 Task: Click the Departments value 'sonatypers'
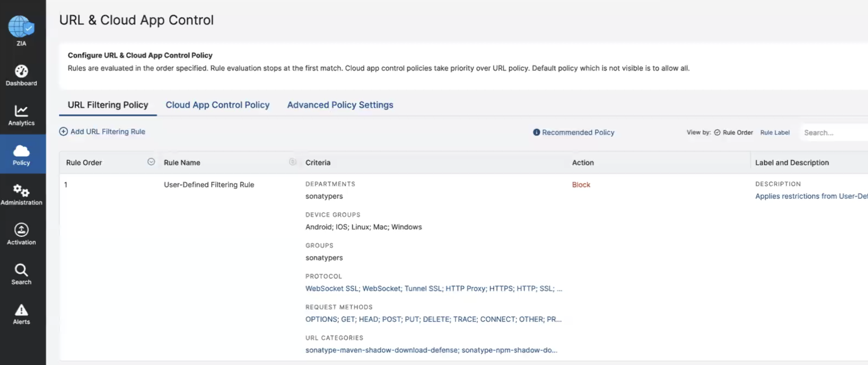click(x=324, y=196)
